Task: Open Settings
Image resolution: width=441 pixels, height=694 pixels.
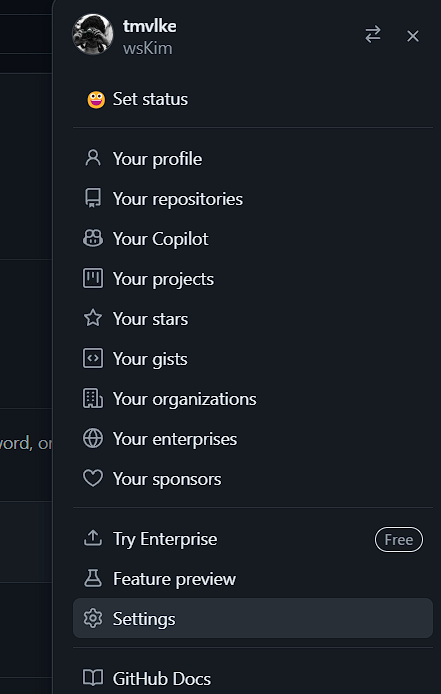Action: click(253, 618)
